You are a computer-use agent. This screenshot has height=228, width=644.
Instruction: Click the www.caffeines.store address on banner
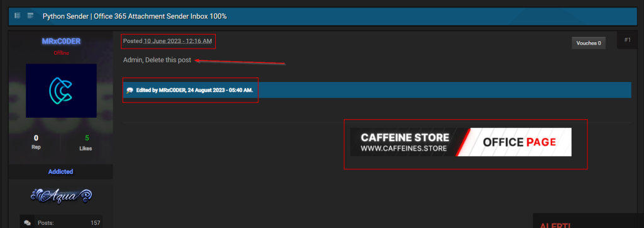404,148
